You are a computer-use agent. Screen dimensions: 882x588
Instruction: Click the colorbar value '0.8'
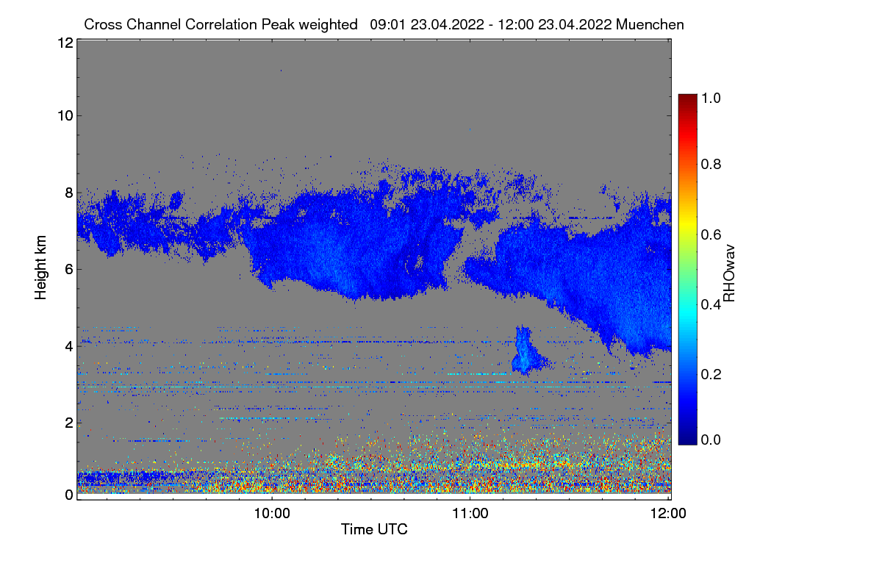pyautogui.click(x=711, y=164)
